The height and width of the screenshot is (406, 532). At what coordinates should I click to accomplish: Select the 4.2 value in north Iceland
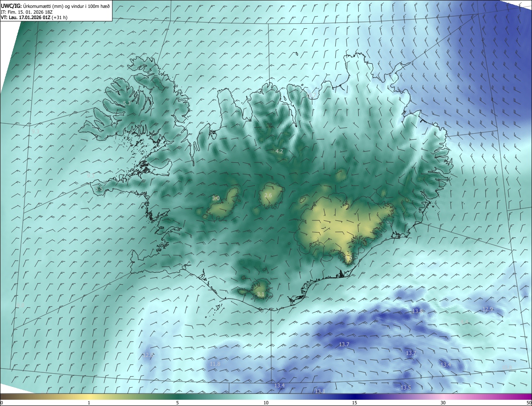[279, 152]
